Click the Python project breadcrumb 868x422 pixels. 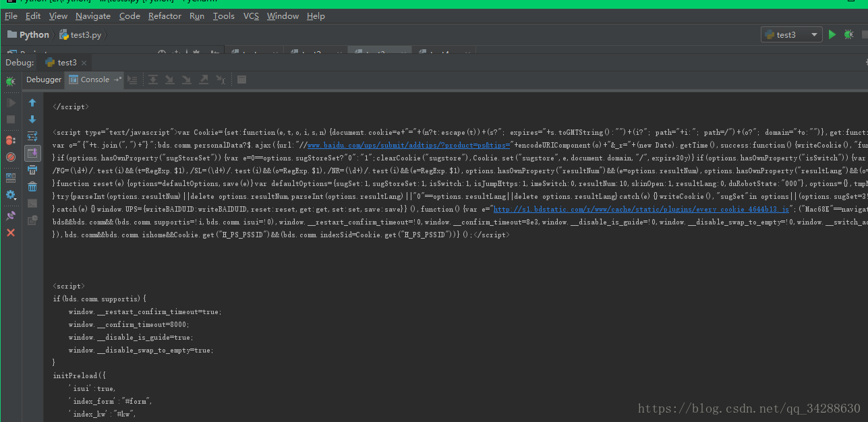[x=28, y=34]
